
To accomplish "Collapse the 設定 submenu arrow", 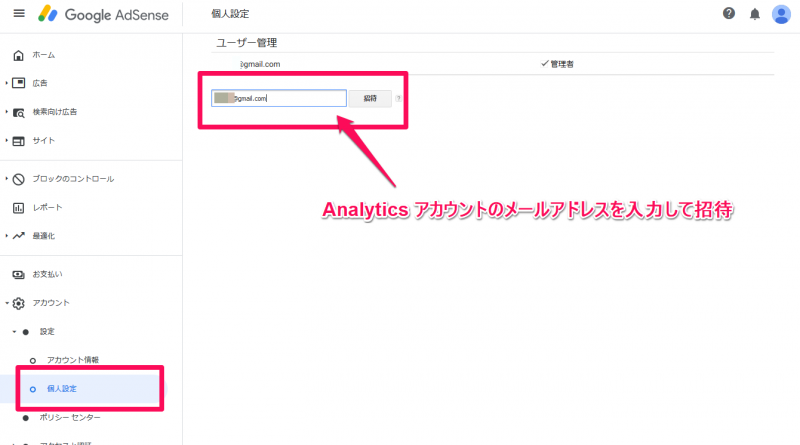I will tap(14, 332).
